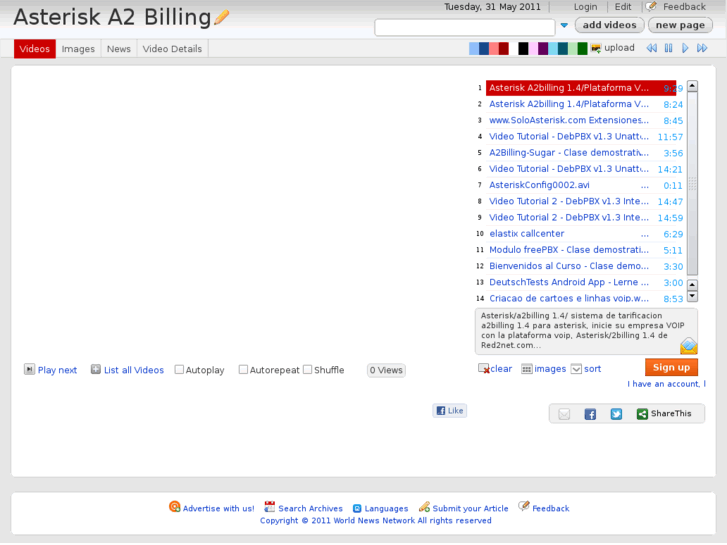Click the new page button
The width and height of the screenshot is (727, 545).
[x=680, y=25]
